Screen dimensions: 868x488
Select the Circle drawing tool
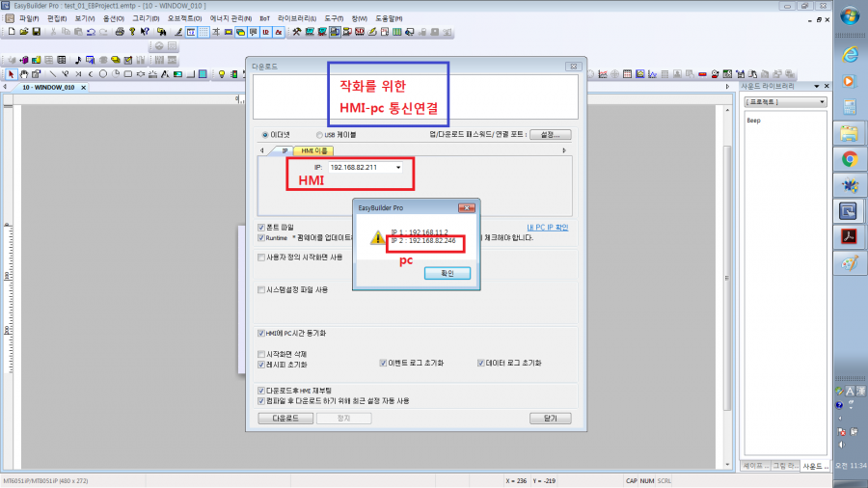coord(103,73)
